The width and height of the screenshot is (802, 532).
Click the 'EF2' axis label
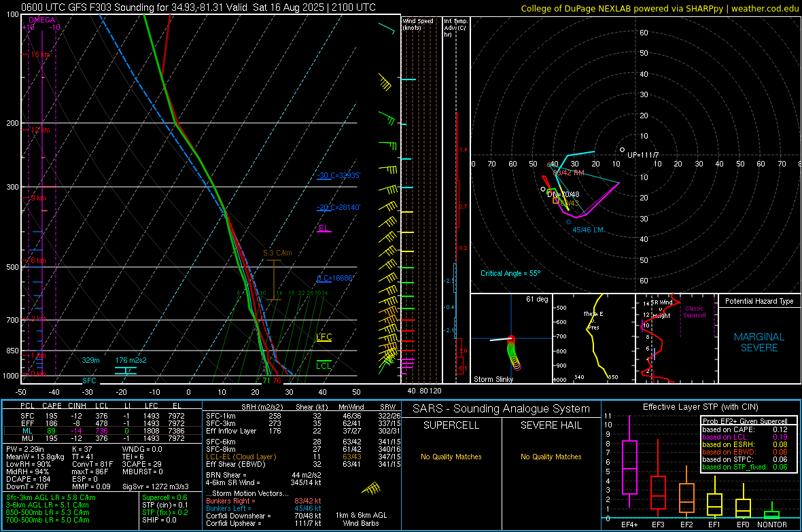(x=686, y=525)
